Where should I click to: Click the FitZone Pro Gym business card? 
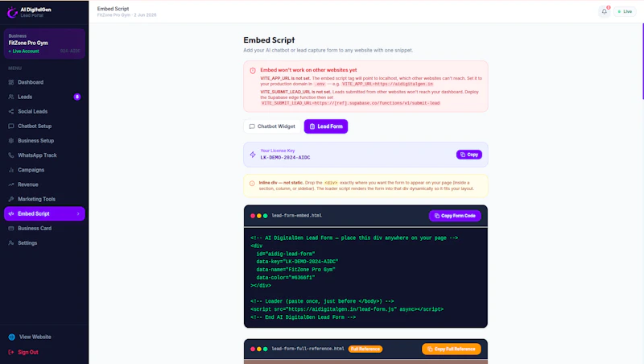[x=44, y=43]
